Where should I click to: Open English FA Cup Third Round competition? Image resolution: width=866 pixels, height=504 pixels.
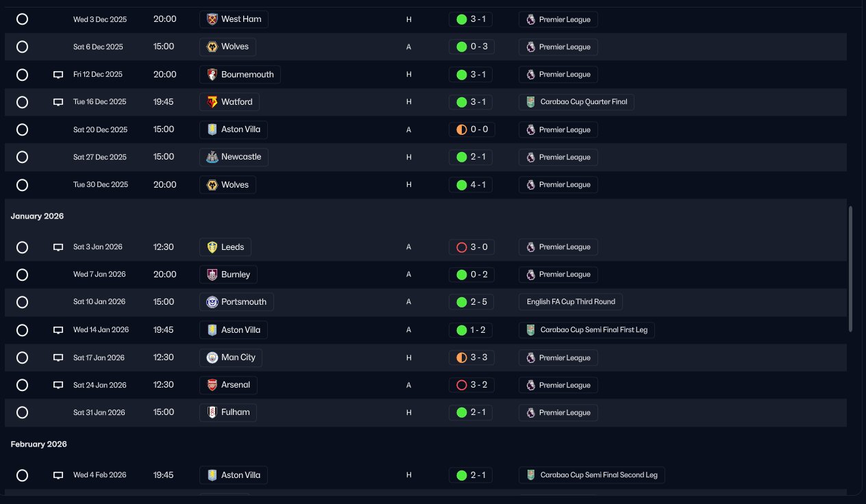(x=571, y=302)
